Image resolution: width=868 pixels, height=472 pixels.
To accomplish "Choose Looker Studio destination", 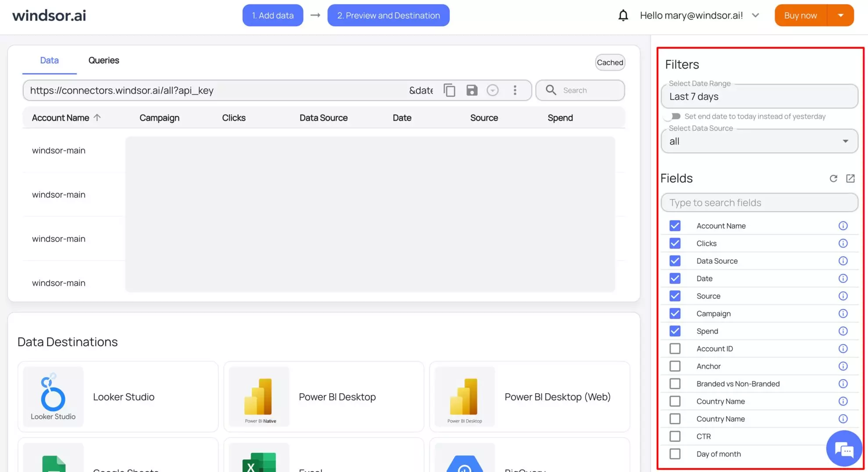I will click(x=118, y=397).
